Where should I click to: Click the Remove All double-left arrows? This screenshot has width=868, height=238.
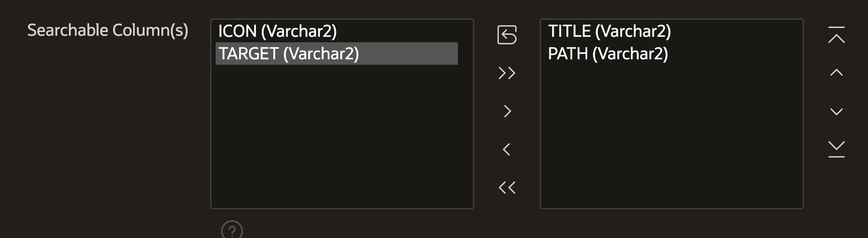coord(507,188)
